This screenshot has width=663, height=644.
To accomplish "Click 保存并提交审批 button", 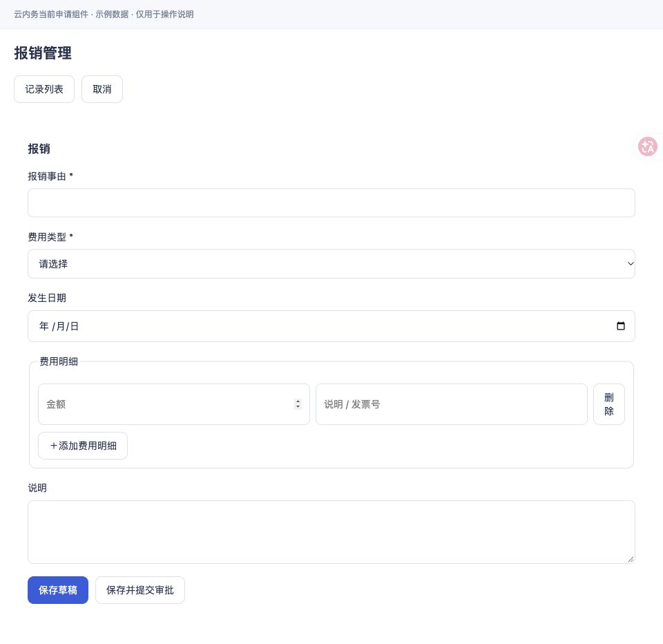I will [x=140, y=590].
